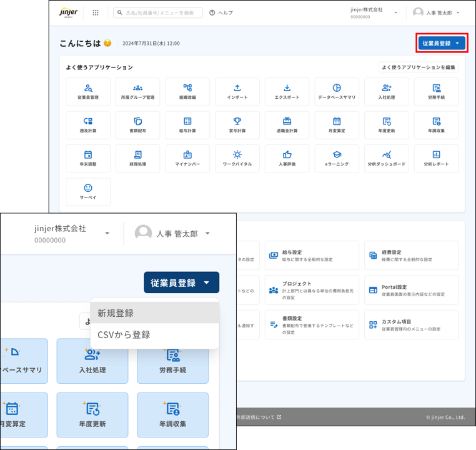Image resolution: width=476 pixels, height=450 pixels.
Task: Open the マイナンバー app tile
Action: coord(187,159)
